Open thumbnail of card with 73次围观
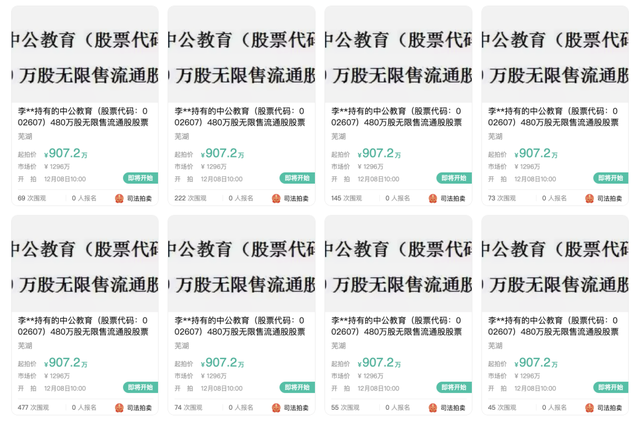 [x=555, y=54]
